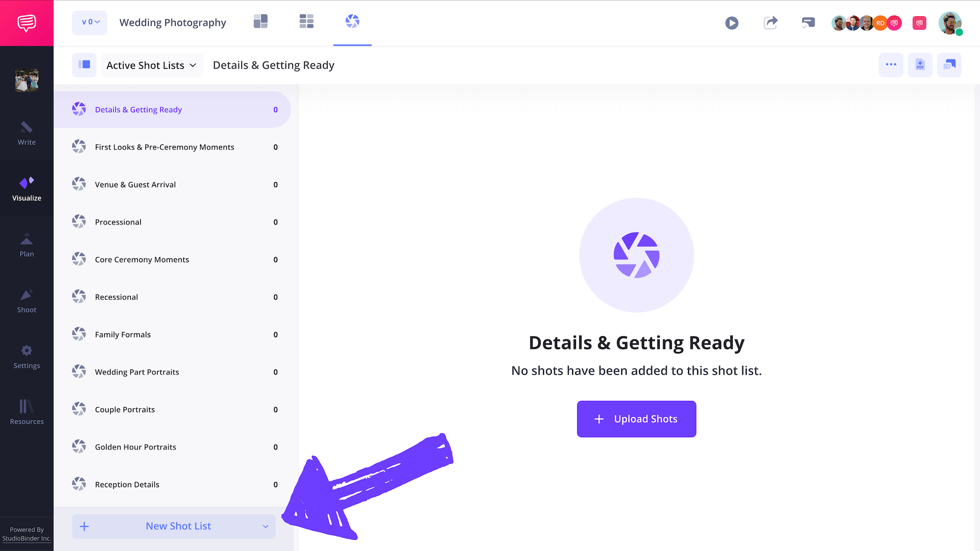Click the share arrow icon
Screen dimensions: 980x551
point(770,22)
